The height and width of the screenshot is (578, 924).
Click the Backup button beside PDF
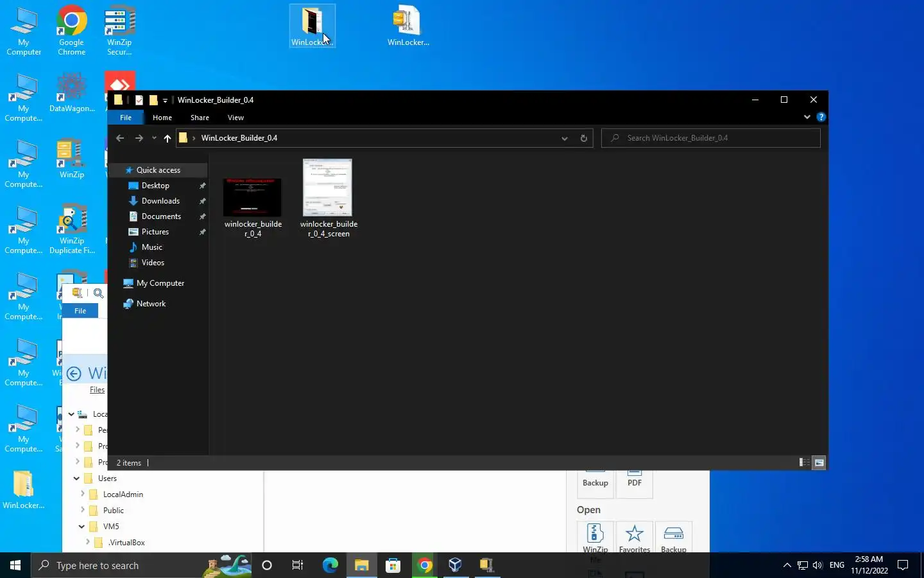(595, 484)
